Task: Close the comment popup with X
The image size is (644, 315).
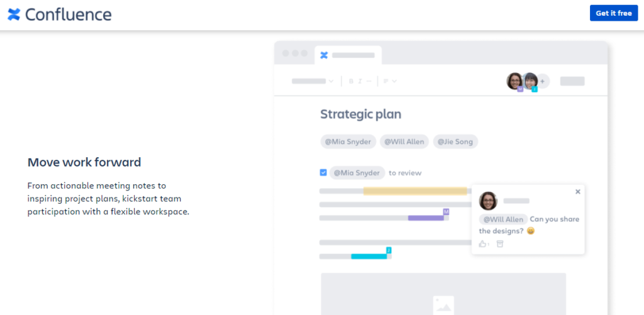Action: pyautogui.click(x=578, y=191)
